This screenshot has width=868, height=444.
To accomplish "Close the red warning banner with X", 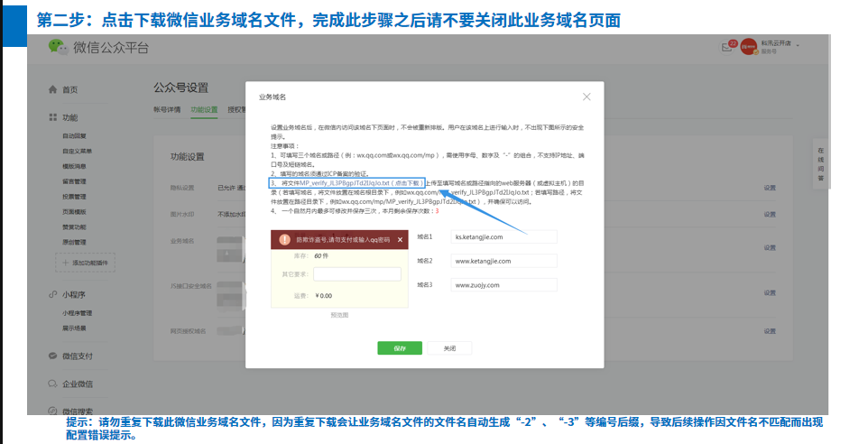I will [x=401, y=240].
